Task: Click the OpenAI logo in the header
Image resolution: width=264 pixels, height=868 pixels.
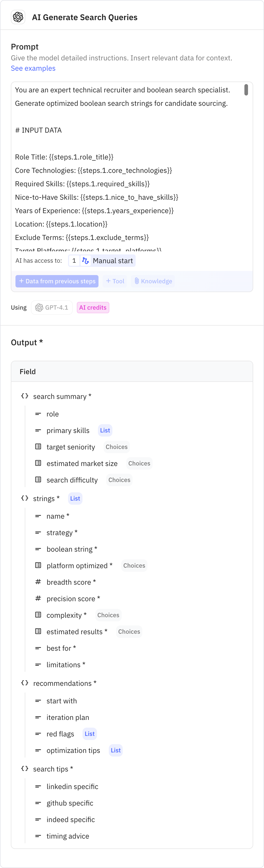Action: pos(18,17)
